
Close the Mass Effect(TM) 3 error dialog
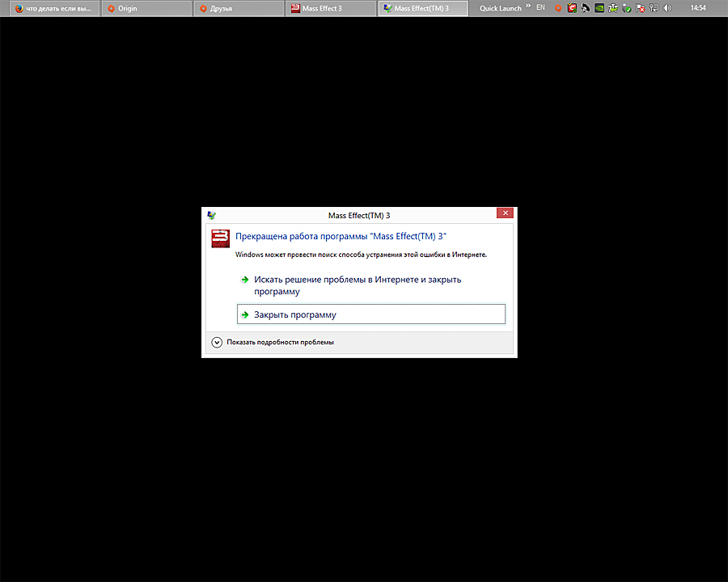pos(505,213)
